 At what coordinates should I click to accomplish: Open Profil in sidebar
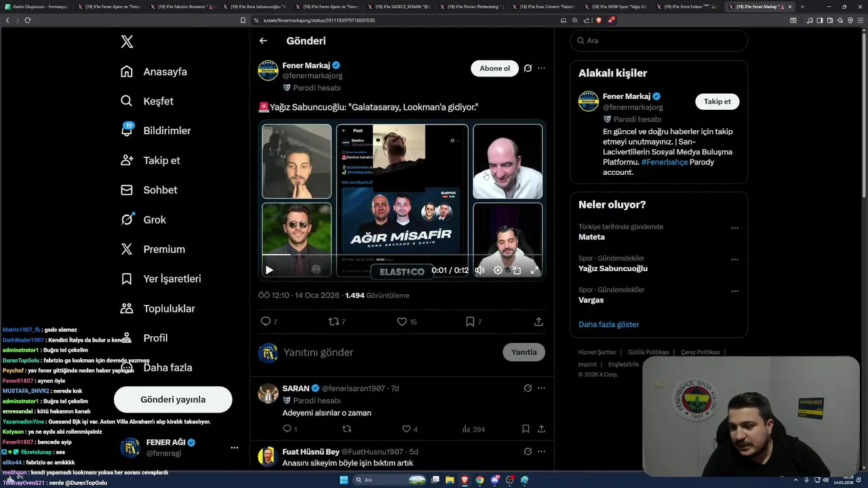coord(144,338)
